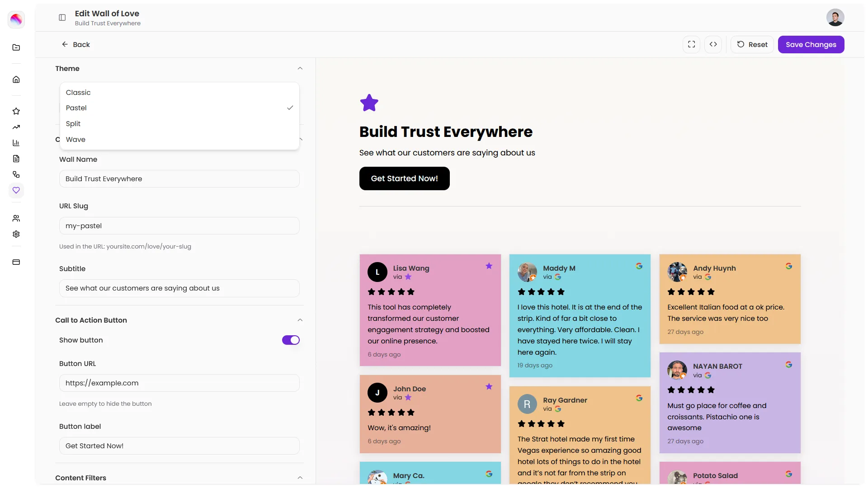The width and height of the screenshot is (868, 488).
Task: Click Ray Gardner's avatar
Action: [x=527, y=404]
